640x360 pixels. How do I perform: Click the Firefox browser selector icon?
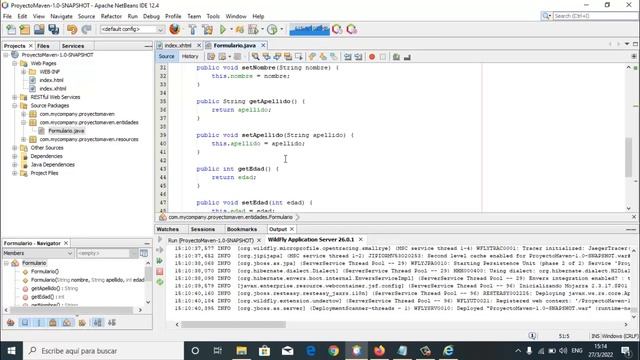175,29
